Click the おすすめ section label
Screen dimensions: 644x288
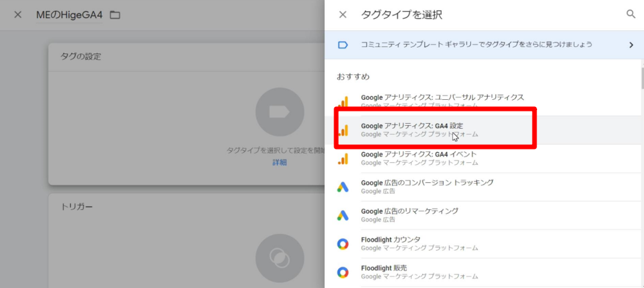353,77
